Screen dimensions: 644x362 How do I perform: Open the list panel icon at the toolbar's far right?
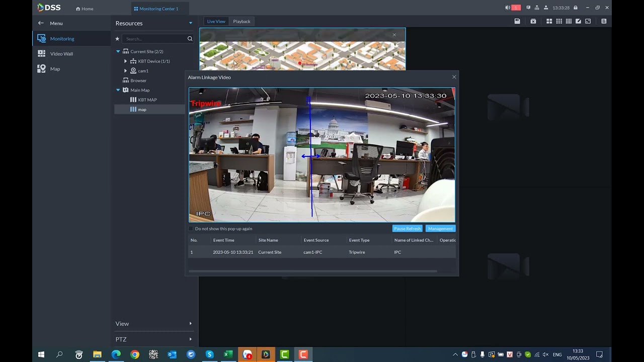pos(604,21)
